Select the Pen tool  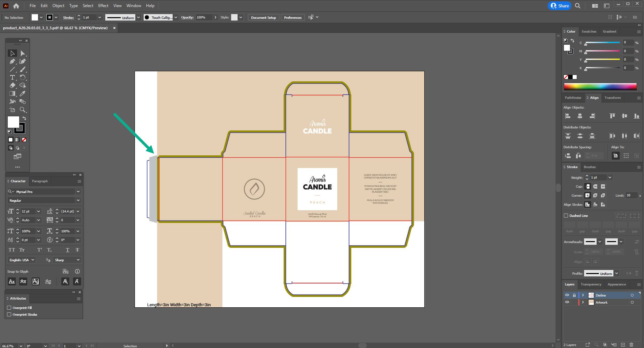pos(12,62)
